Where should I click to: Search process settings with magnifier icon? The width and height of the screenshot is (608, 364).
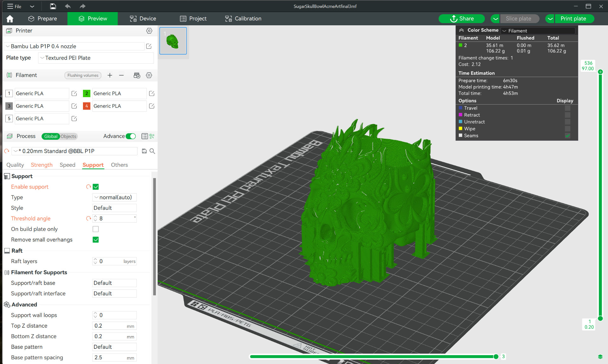click(152, 151)
